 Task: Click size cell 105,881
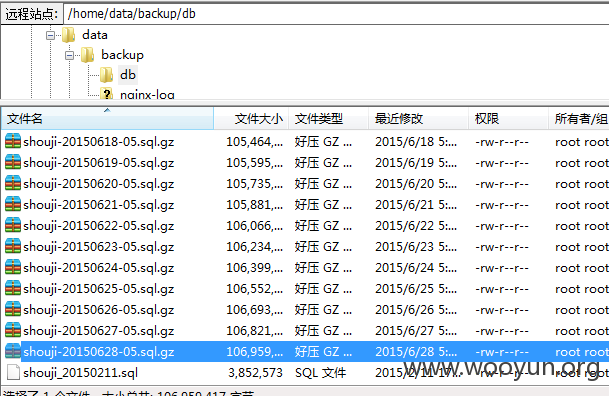pos(255,205)
